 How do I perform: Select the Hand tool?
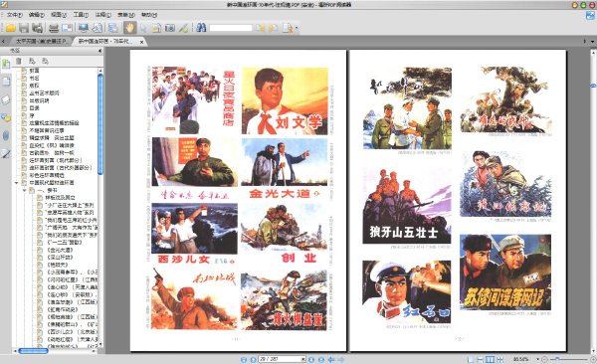129,28
